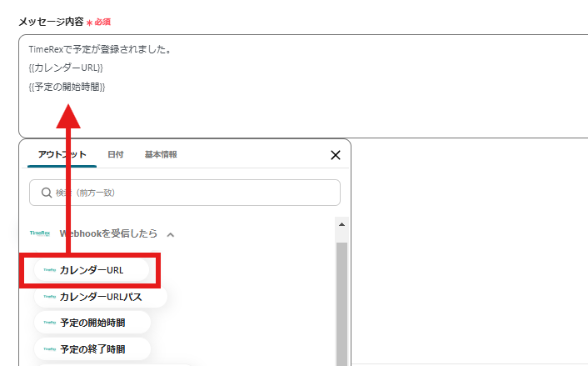The height and width of the screenshot is (366, 588).
Task: Open the 日付 tab
Action: 116,155
